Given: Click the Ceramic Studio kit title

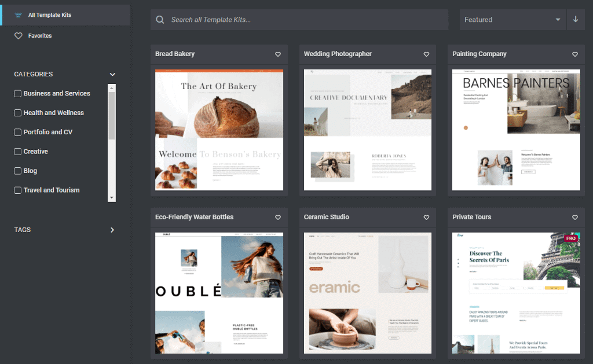Looking at the screenshot, I should (327, 217).
